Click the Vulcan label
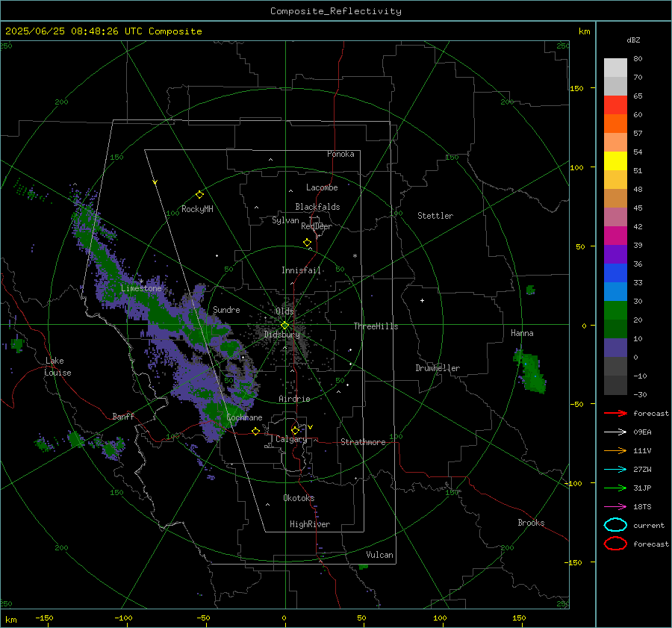 [x=379, y=555]
